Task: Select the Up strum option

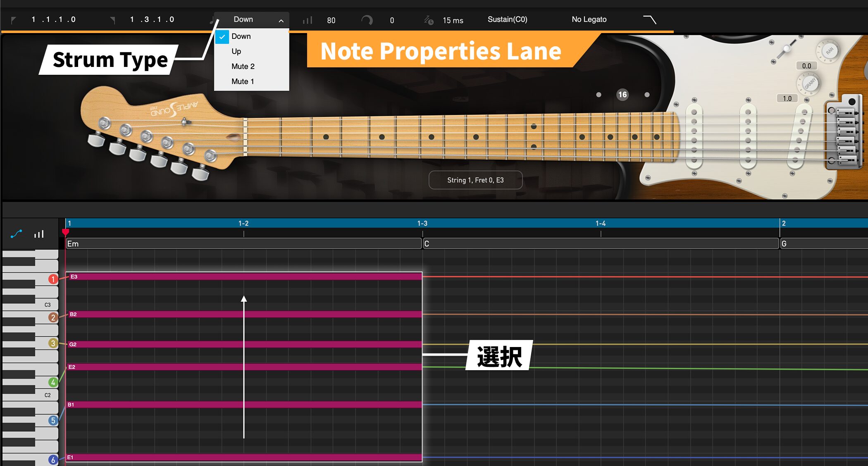Action: (236, 51)
